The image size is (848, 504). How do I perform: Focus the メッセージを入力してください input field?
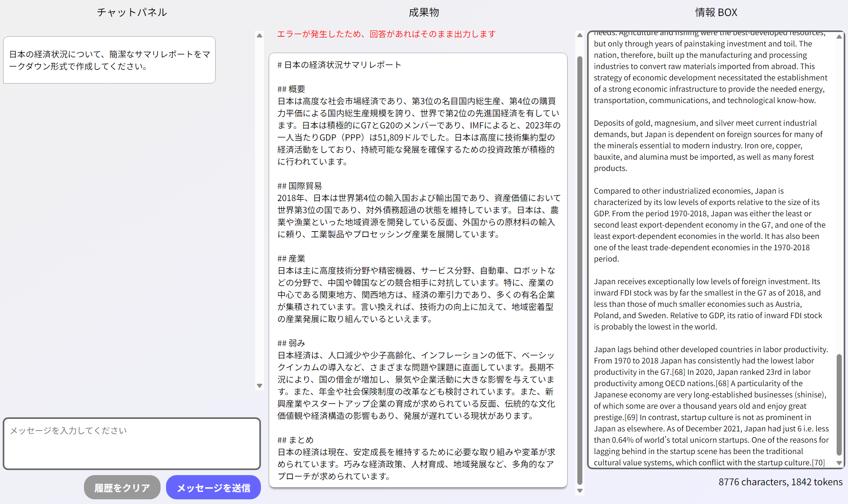coord(132,443)
